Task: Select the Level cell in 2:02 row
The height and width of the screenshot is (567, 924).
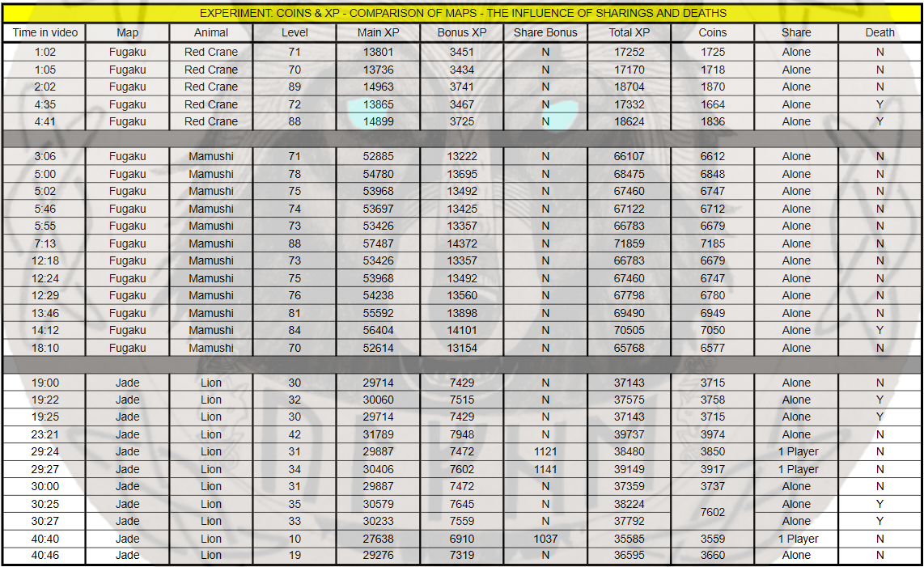Action: click(295, 87)
